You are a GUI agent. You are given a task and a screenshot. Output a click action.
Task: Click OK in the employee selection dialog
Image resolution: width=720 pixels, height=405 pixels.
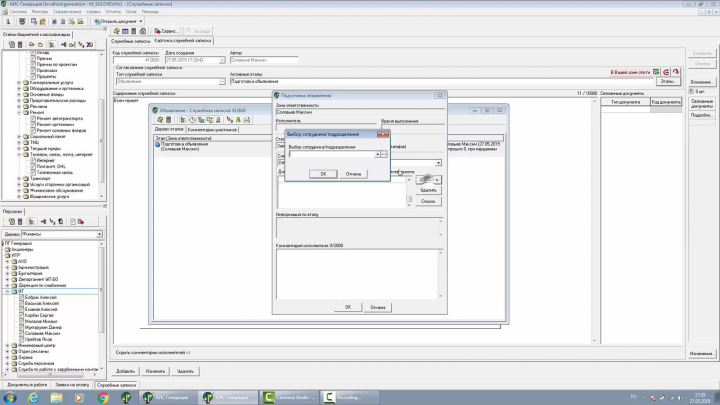(323, 174)
